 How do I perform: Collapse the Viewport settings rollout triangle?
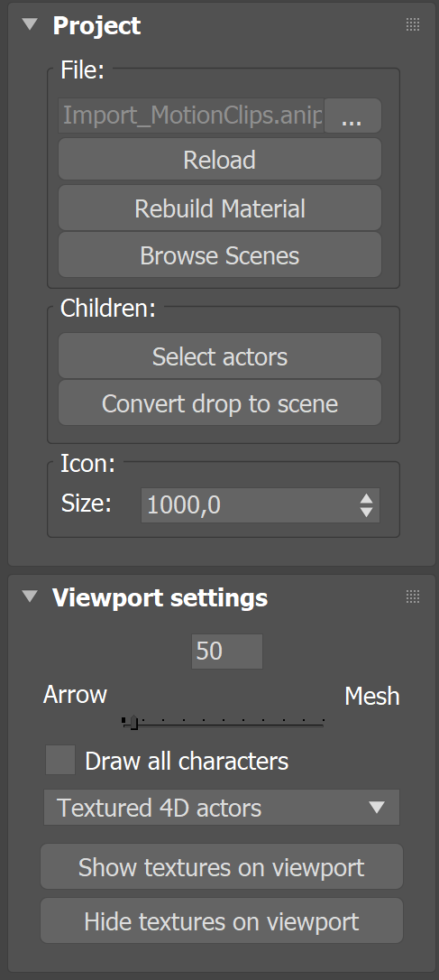coord(30,596)
